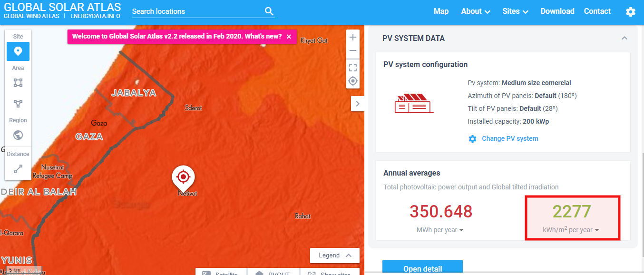Viewport: 644px width, 275px height.
Task: Go to the Contact page
Action: [597, 11]
